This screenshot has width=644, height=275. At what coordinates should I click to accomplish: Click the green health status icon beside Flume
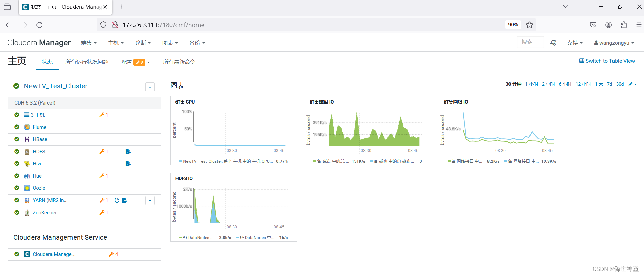coord(17,127)
